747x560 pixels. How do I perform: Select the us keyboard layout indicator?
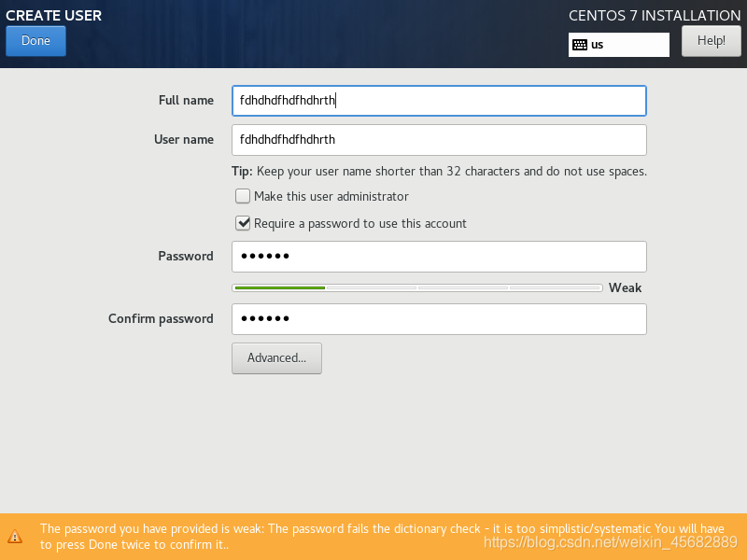(618, 45)
